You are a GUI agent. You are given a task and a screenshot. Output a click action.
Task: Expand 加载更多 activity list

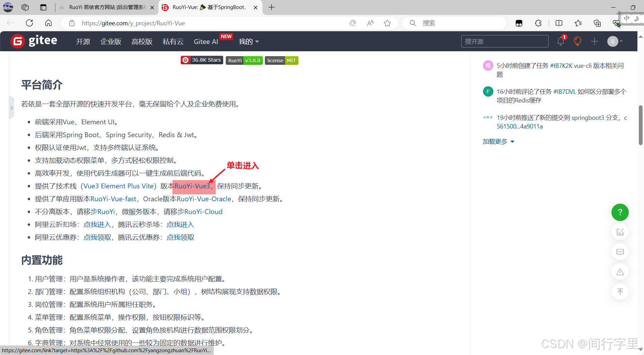499,141
